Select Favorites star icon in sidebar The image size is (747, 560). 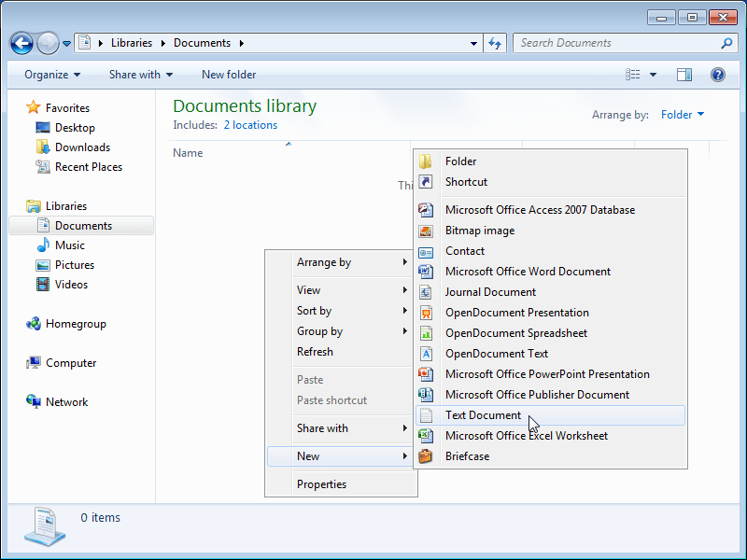point(34,107)
